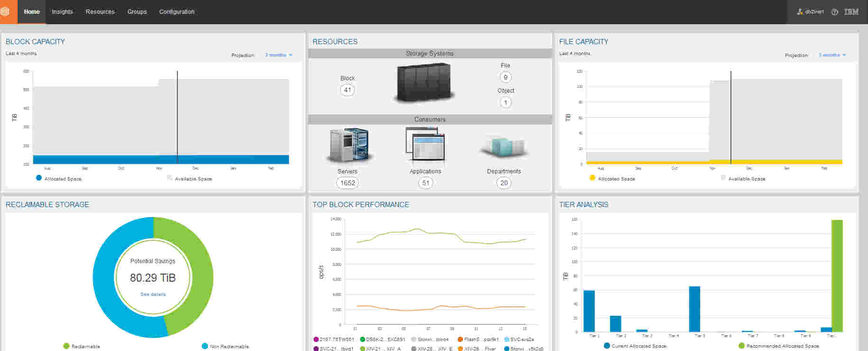Click the BLOCK CAPACITY panel title
868x351 pixels.
35,42
